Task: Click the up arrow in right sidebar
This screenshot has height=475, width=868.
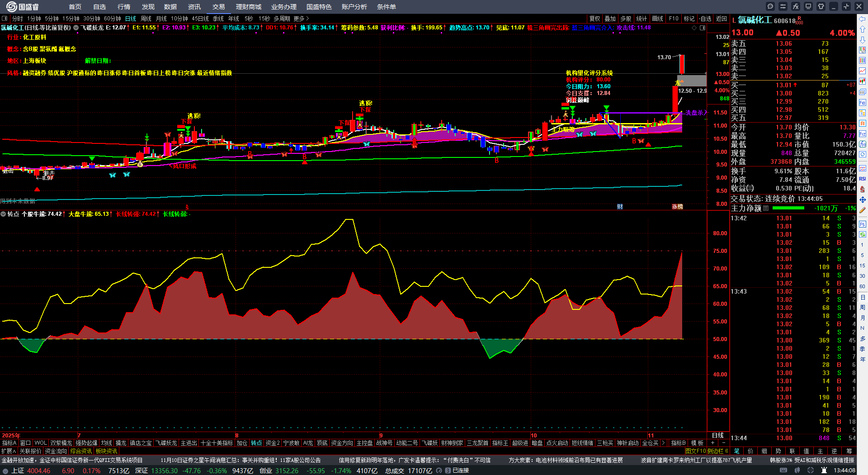Action: pyautogui.click(x=863, y=29)
